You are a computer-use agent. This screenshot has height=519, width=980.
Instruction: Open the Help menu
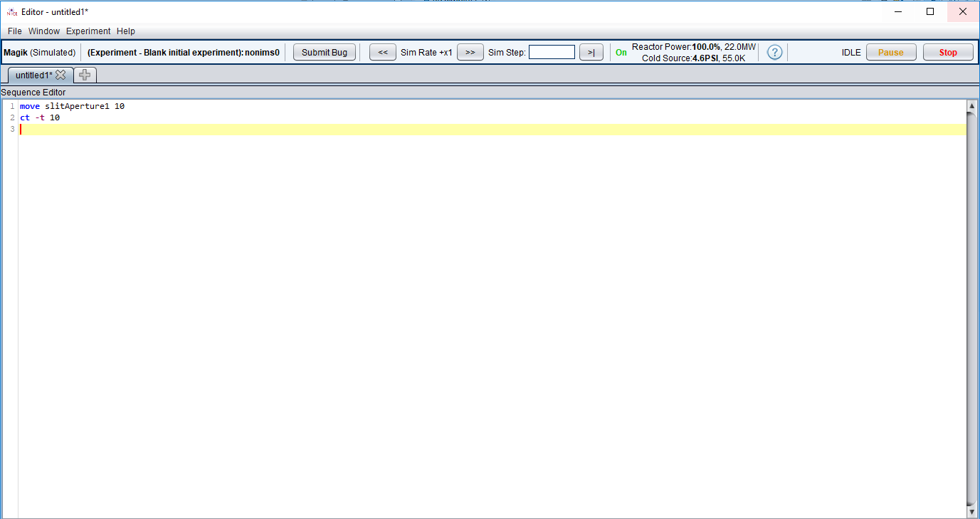point(126,31)
